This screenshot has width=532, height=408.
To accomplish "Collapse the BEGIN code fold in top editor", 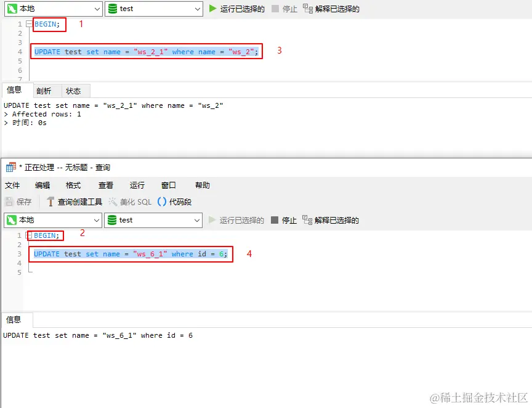I will pos(29,24).
